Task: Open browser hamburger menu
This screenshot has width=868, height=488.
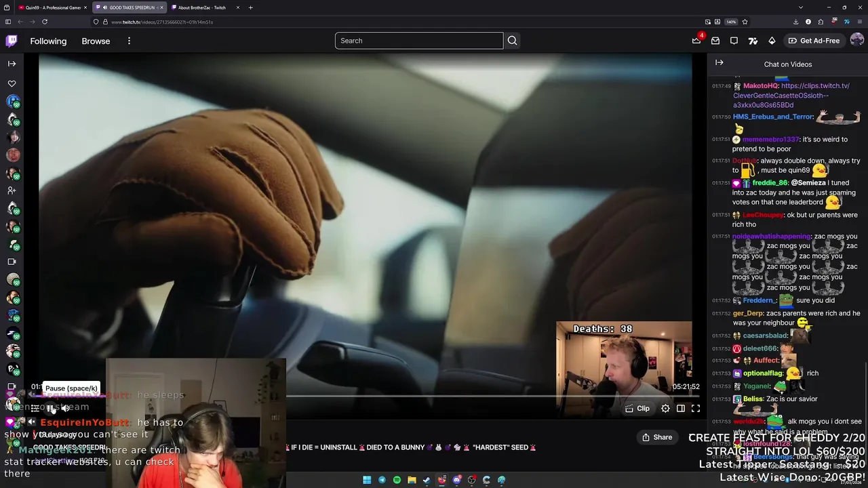Action: [859, 22]
